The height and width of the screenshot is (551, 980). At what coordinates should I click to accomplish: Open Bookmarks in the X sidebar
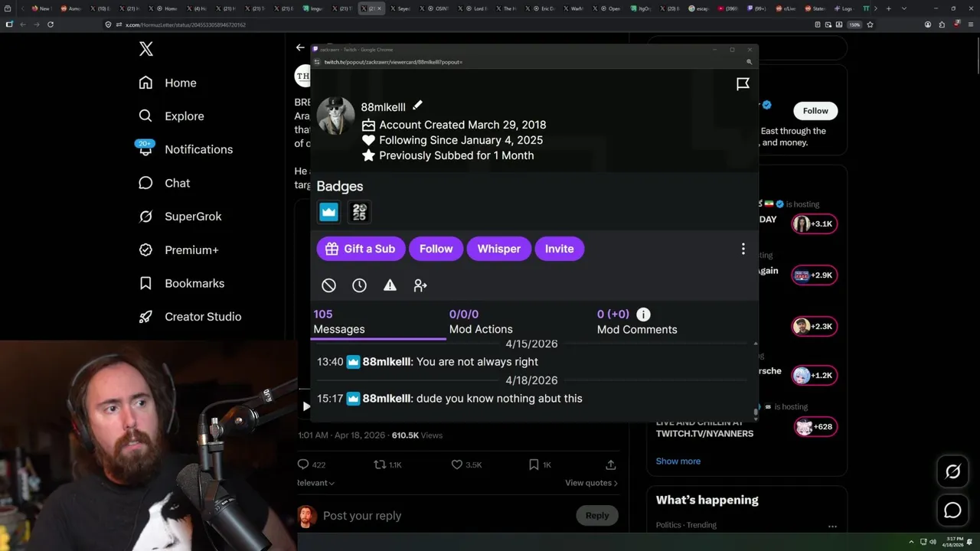[x=181, y=283]
